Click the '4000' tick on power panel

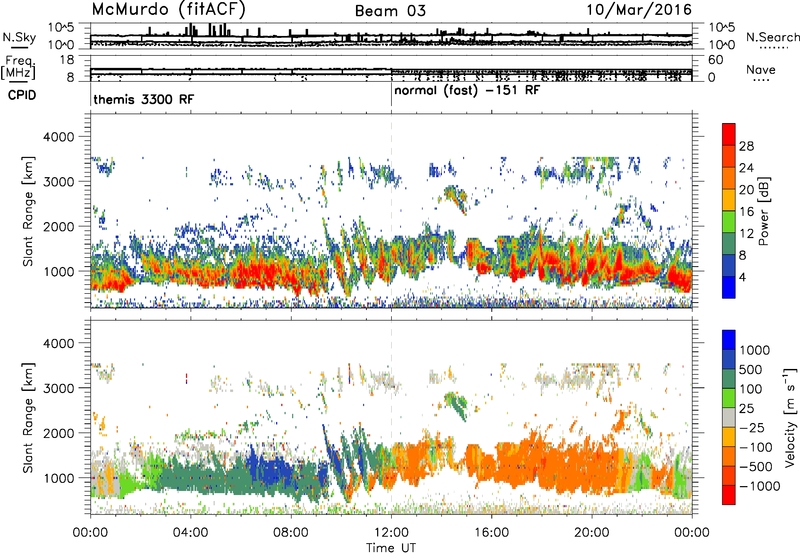point(58,137)
